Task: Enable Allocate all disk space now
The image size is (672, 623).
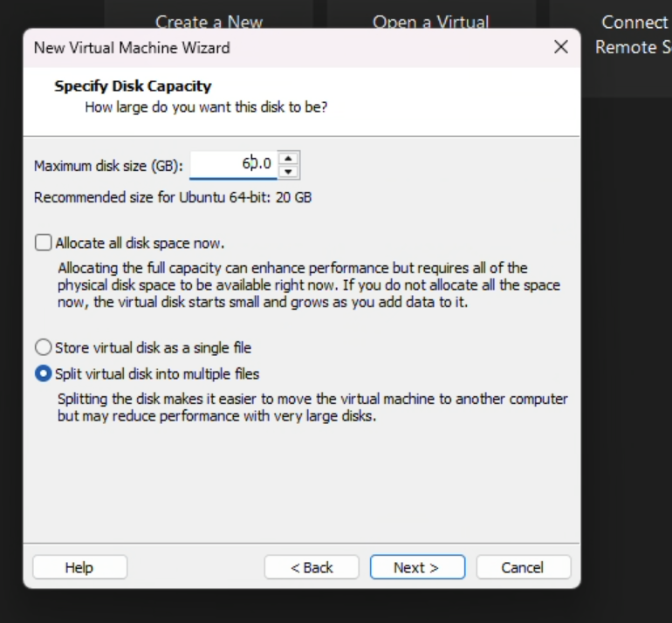Action: click(x=43, y=243)
